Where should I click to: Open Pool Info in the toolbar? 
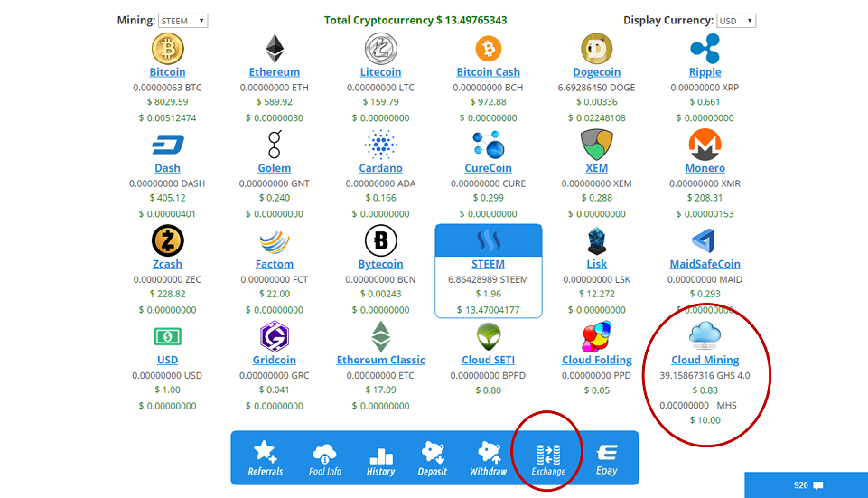coord(324,459)
